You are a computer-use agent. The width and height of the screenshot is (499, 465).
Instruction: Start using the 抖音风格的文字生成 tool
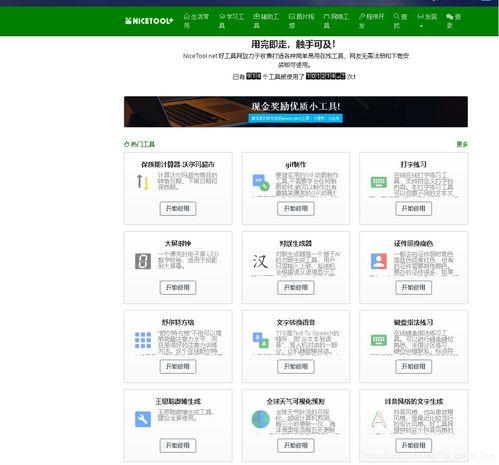(413, 445)
